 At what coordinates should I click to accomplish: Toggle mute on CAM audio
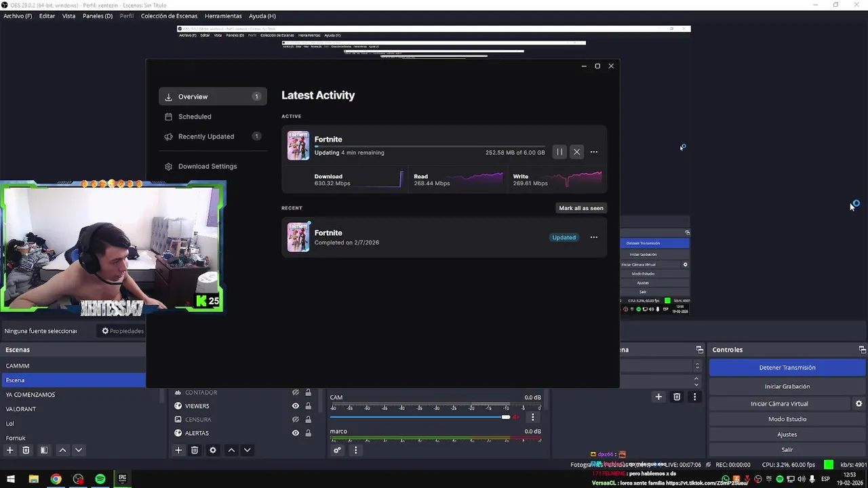pos(517,417)
